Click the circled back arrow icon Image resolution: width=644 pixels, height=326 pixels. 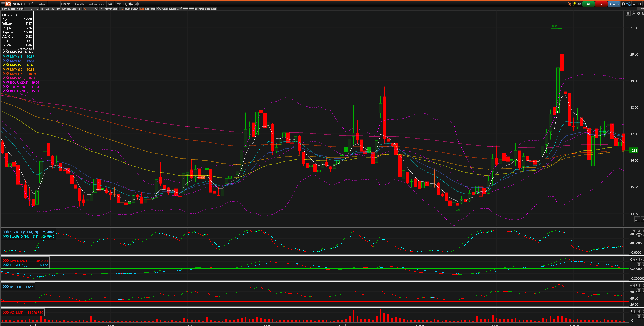[x=634, y=13]
